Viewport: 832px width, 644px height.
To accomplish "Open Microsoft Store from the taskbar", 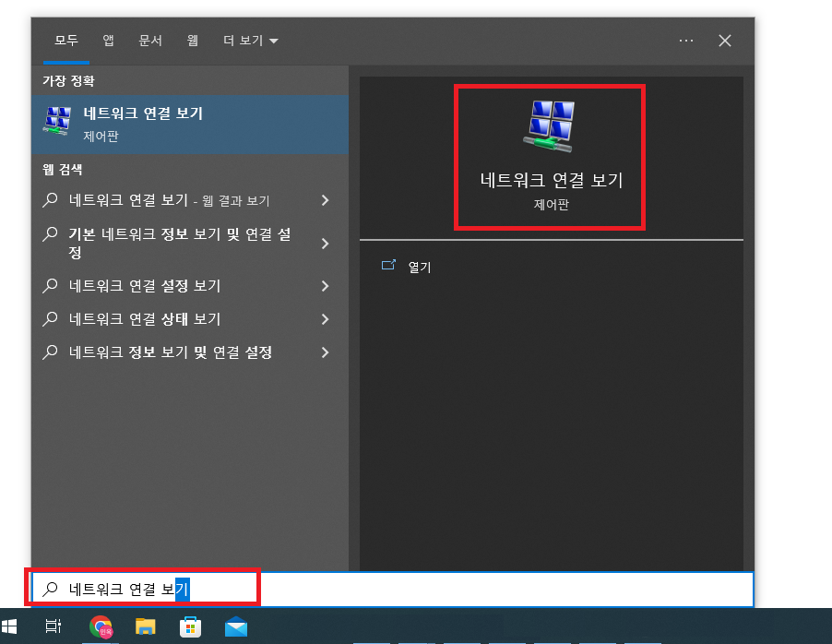I will point(190,627).
